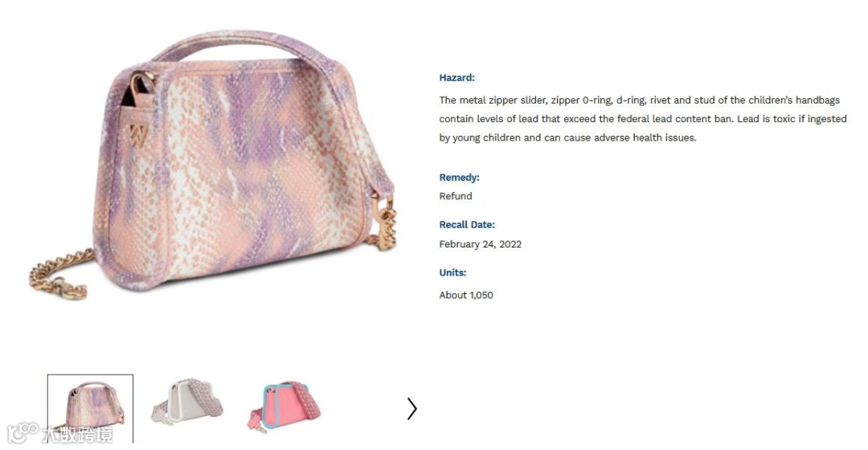Click the Refund remedy text
868x450 pixels.
coord(456,196)
